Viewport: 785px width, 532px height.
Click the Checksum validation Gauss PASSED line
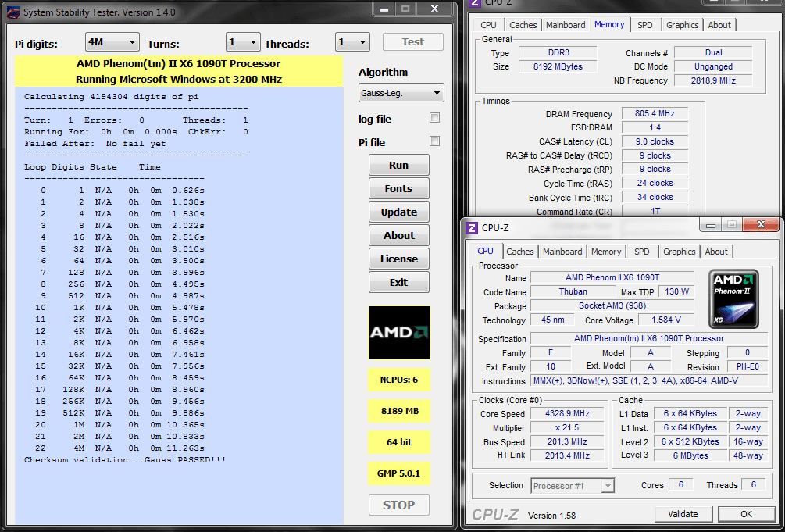pyautogui.click(x=125, y=460)
